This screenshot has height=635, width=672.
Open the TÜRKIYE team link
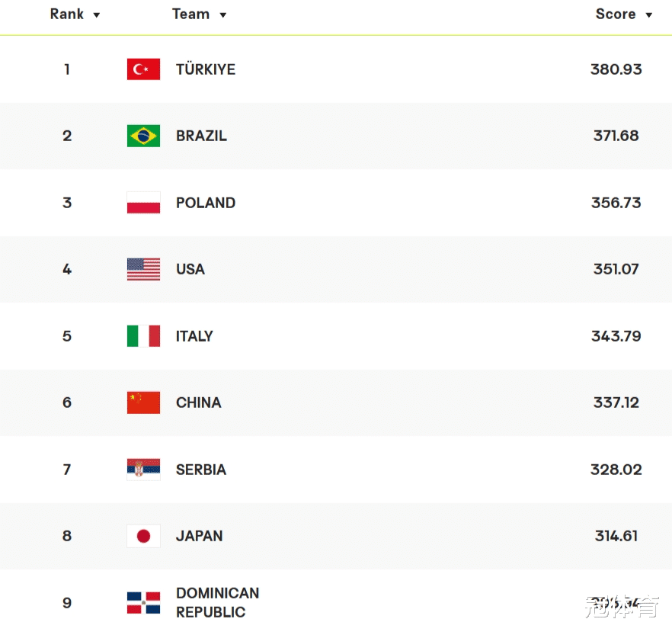tap(206, 69)
